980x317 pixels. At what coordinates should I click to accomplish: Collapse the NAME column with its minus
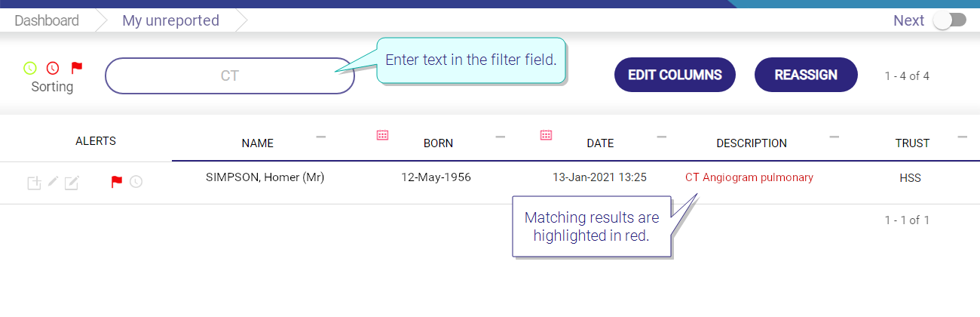[x=321, y=137]
